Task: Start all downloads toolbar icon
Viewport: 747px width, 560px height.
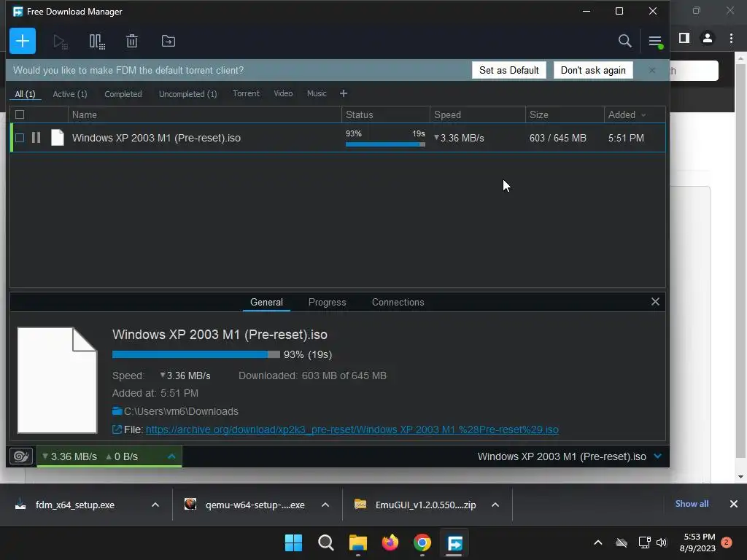Action: pyautogui.click(x=61, y=42)
